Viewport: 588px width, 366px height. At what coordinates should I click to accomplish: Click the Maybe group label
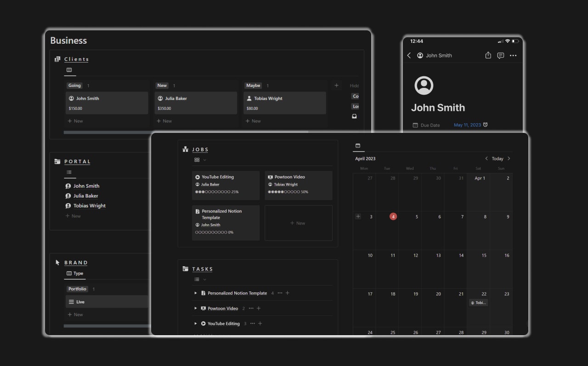[x=253, y=86]
